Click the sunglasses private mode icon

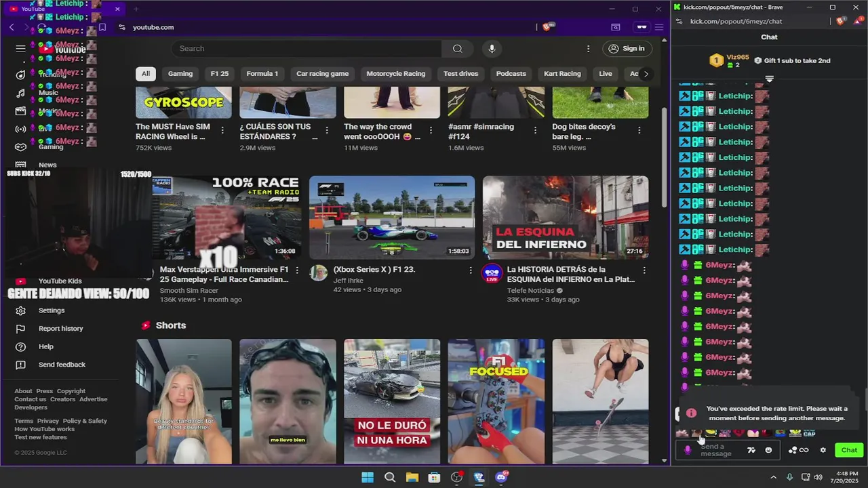[x=641, y=27]
